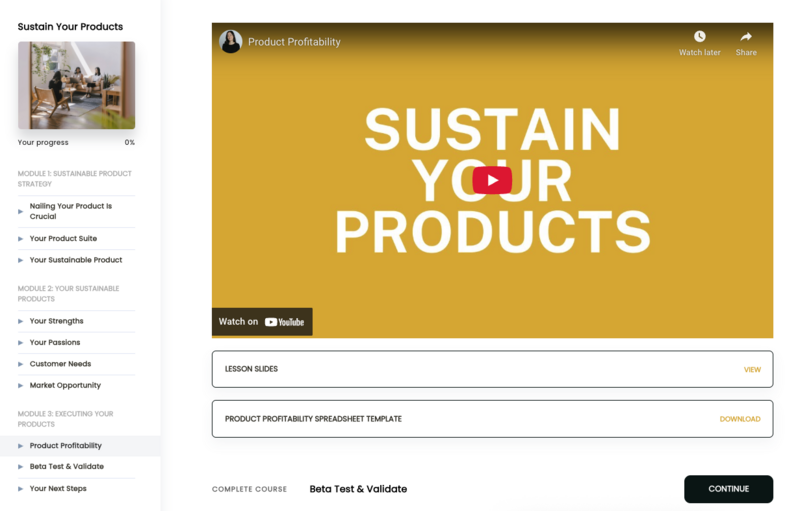Click the Your progress label
This screenshot has width=800, height=511.
tap(43, 142)
